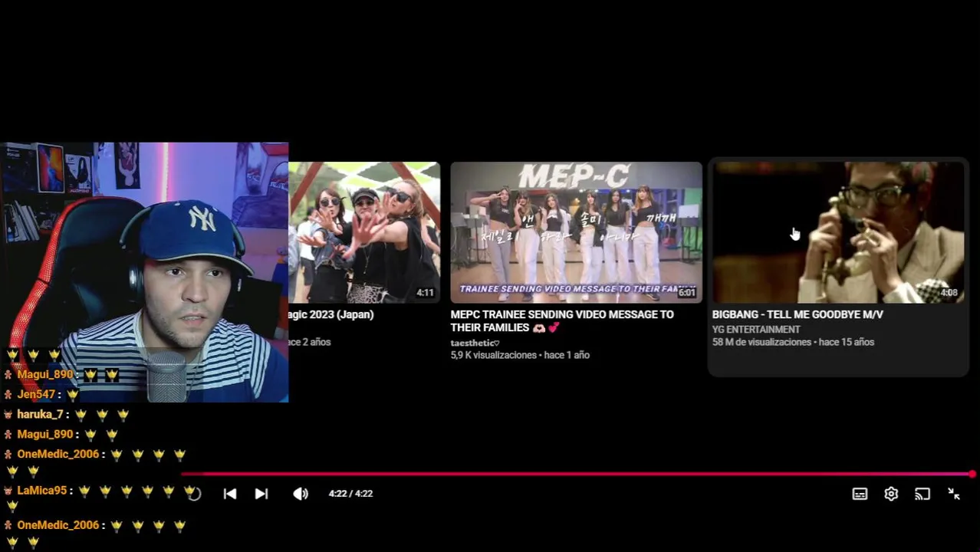Skip to the next video

pos(261,494)
